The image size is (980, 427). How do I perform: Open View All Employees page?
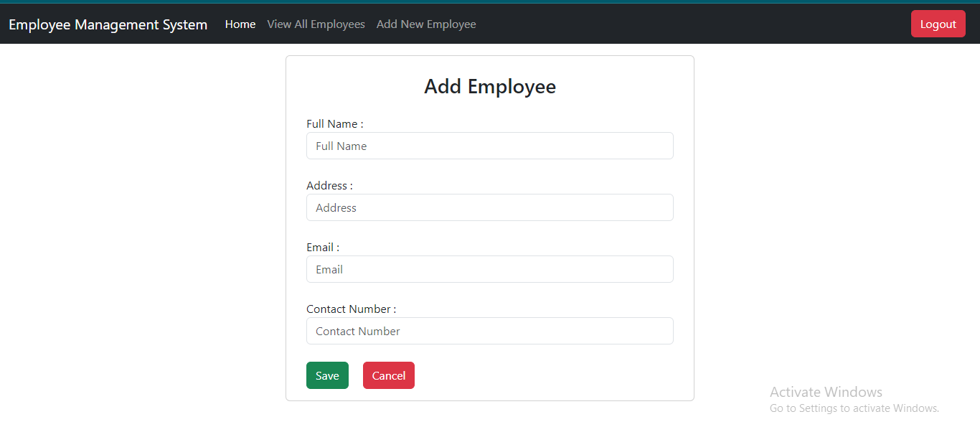click(316, 24)
